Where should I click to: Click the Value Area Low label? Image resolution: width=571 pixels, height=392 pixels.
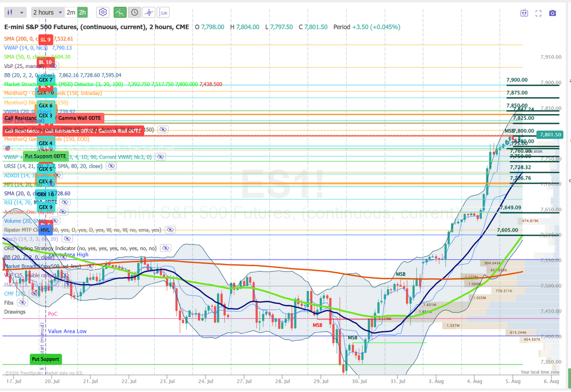[x=67, y=331]
